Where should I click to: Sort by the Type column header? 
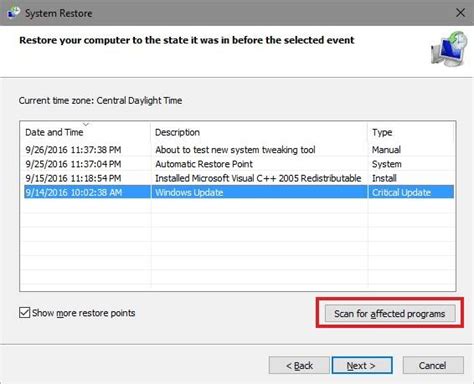coord(411,132)
